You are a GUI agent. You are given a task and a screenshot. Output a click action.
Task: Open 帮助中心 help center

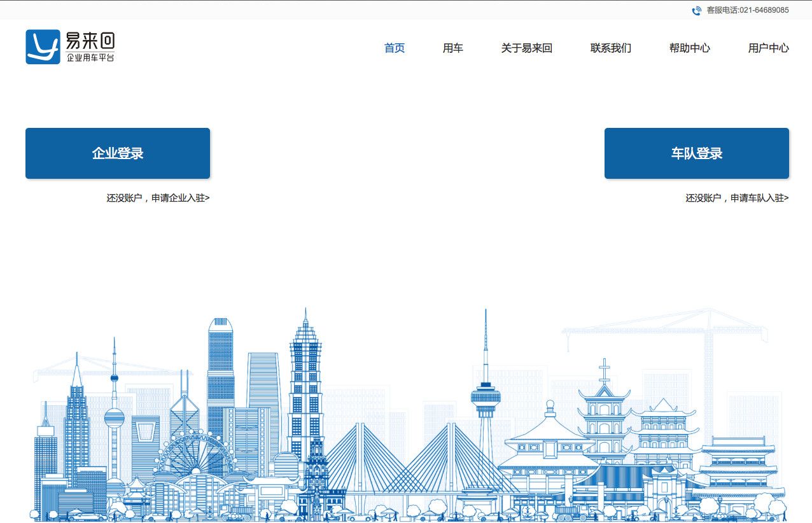click(x=690, y=48)
